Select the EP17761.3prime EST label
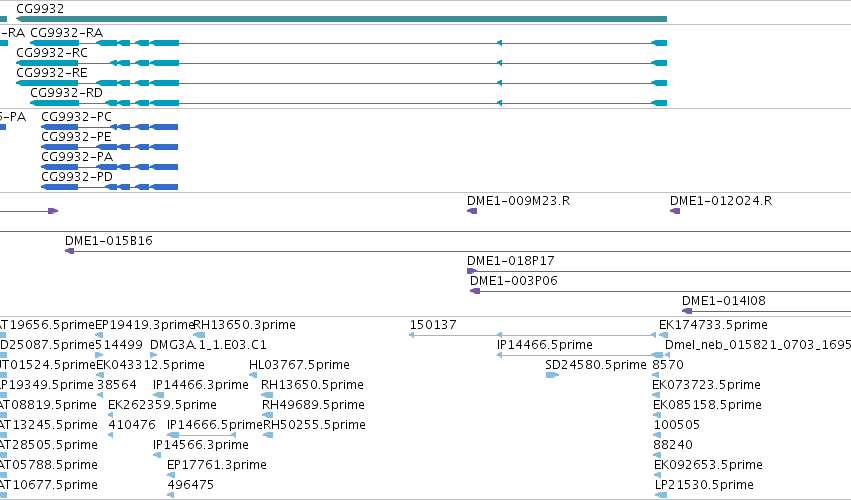The width and height of the screenshot is (851, 500). [x=217, y=466]
